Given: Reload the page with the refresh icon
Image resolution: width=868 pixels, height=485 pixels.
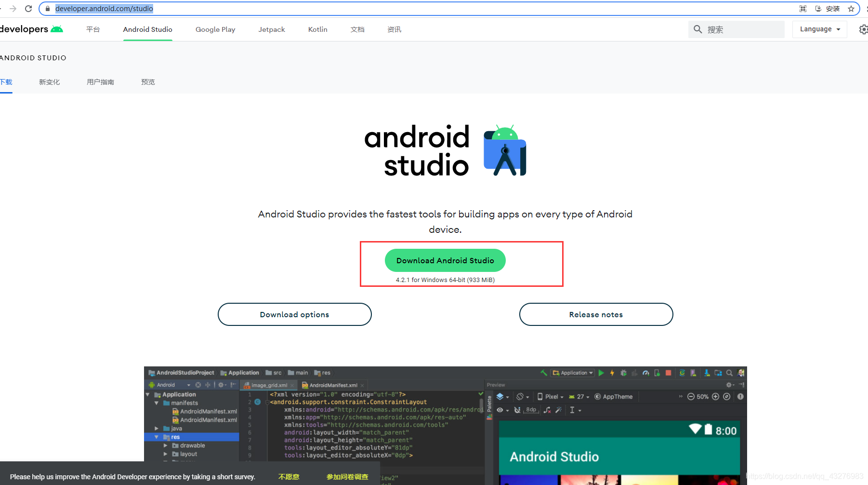Looking at the screenshot, I should [x=28, y=9].
